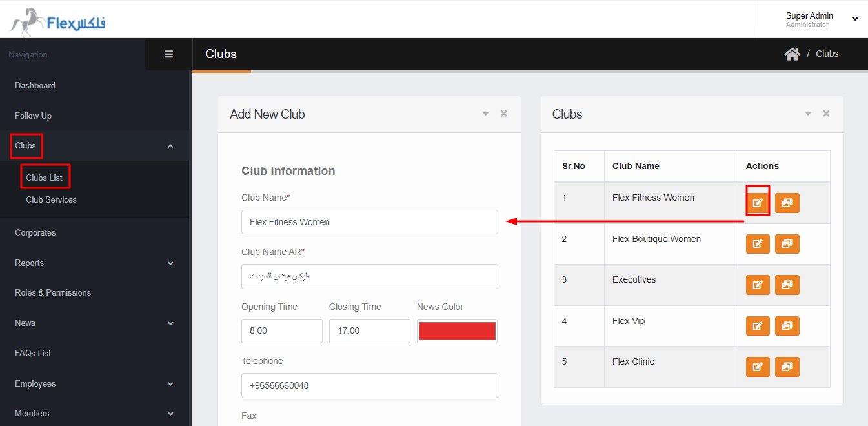The image size is (868, 426).
Task: Navigate to Roles & Permissions
Action: pos(53,292)
